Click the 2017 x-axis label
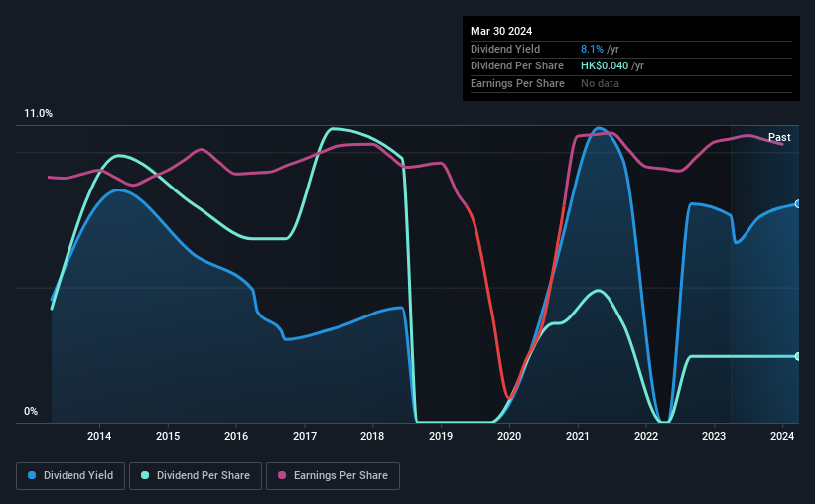This screenshot has width=815, height=504. coord(305,436)
